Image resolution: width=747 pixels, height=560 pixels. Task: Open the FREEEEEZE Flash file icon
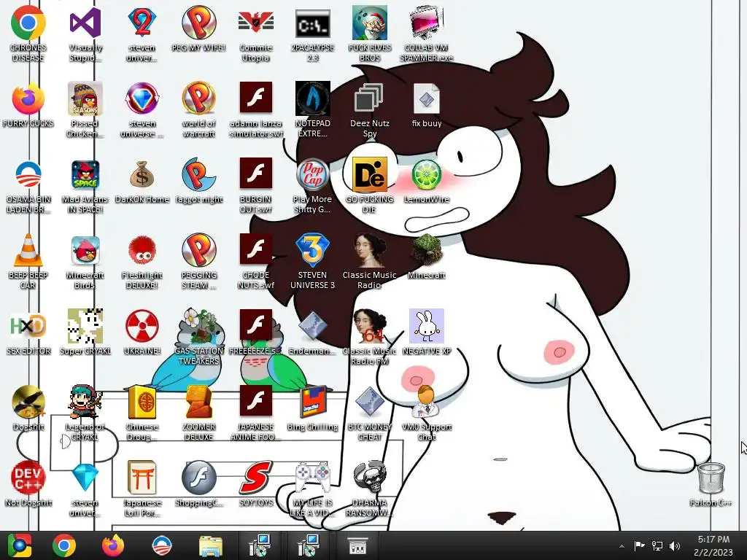(256, 325)
